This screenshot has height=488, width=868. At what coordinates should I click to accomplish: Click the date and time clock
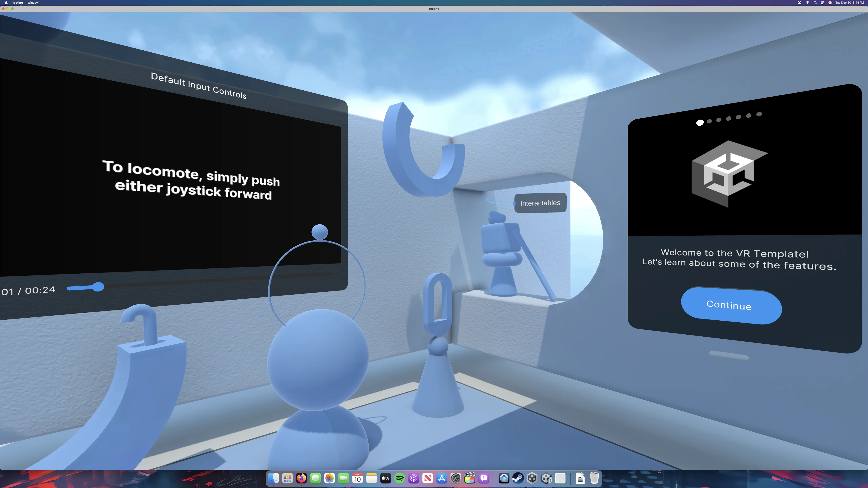point(849,3)
